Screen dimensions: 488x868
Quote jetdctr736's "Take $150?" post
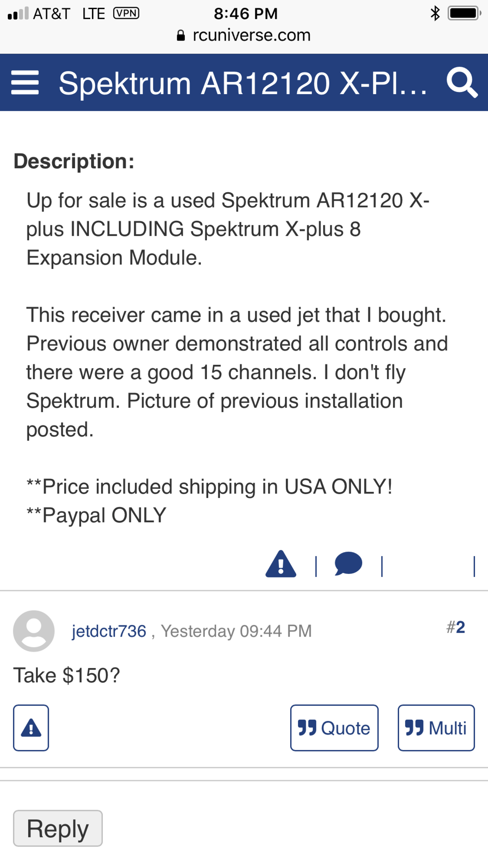click(334, 728)
